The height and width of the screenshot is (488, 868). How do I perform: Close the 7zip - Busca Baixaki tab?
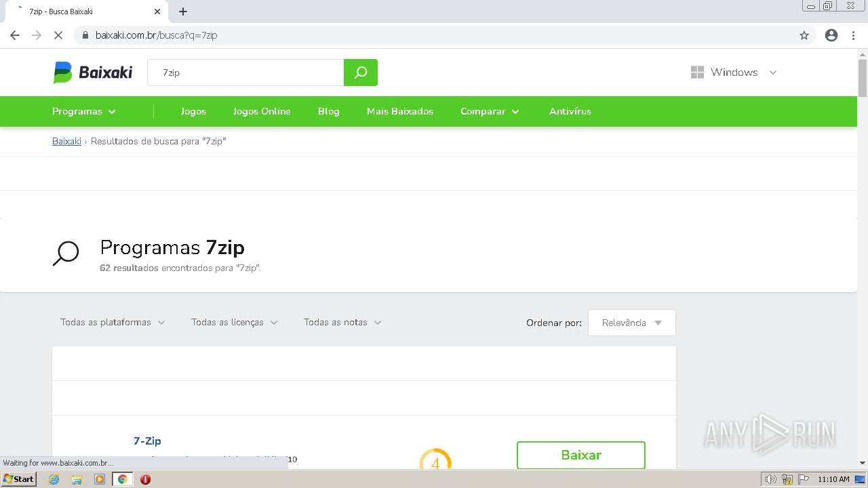tap(157, 12)
